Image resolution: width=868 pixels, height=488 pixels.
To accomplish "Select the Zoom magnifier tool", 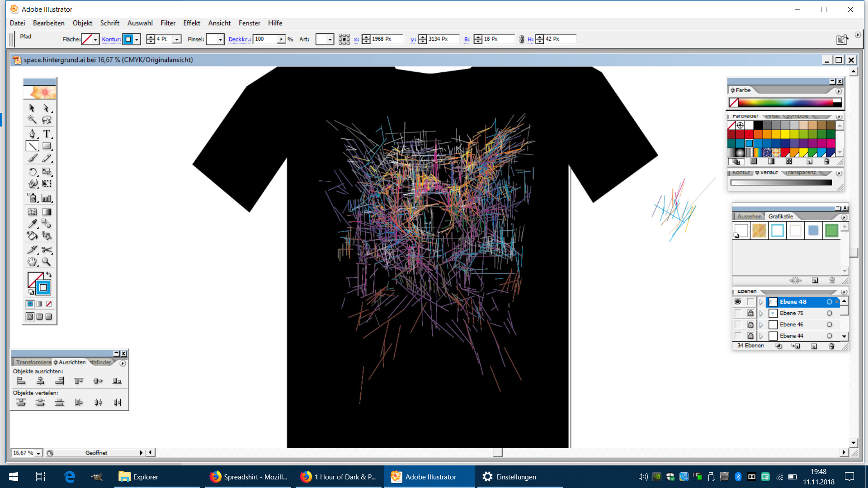I will [x=47, y=262].
